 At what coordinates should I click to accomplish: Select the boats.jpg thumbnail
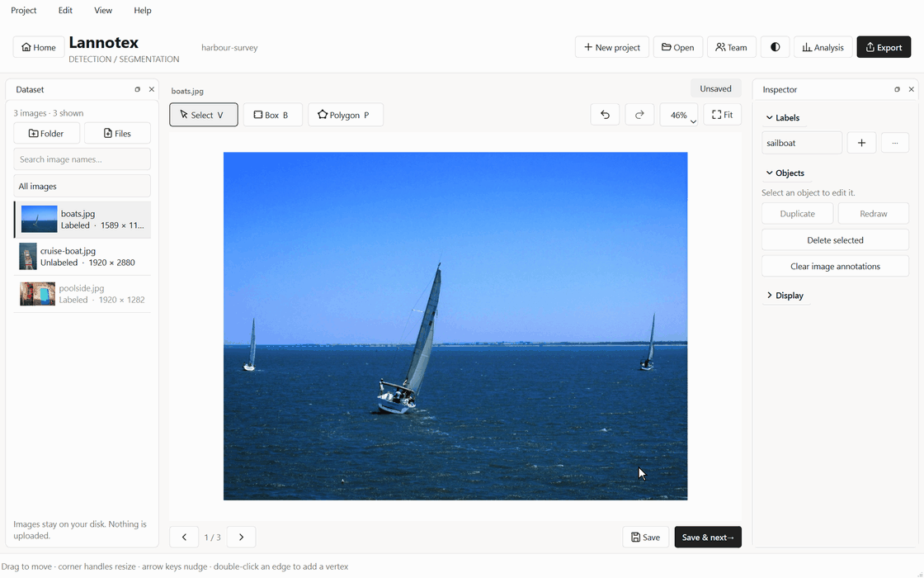point(40,220)
